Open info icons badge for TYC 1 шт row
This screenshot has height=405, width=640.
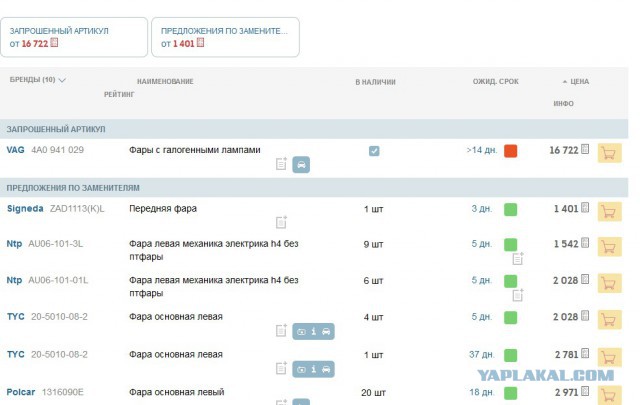tap(313, 369)
